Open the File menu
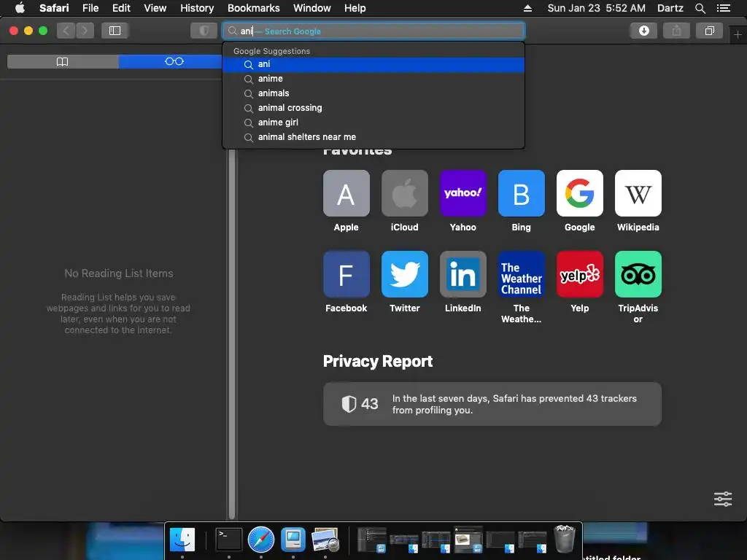This screenshot has width=747, height=560. click(90, 8)
